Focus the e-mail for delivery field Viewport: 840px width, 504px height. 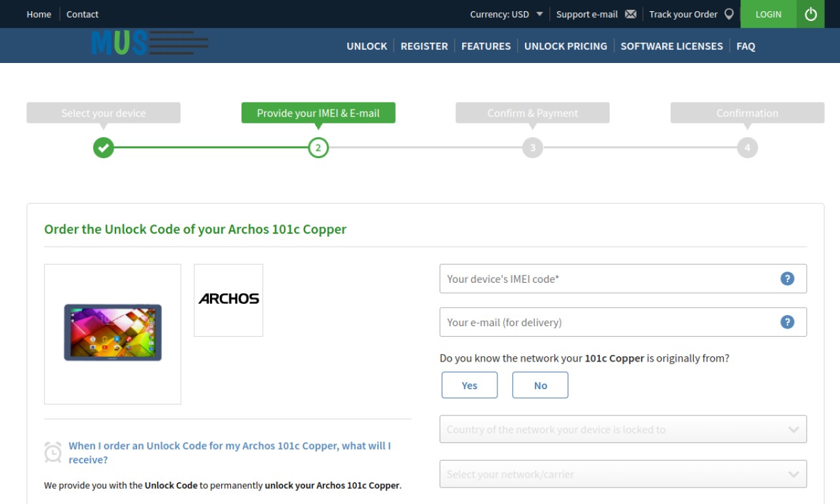(623, 322)
